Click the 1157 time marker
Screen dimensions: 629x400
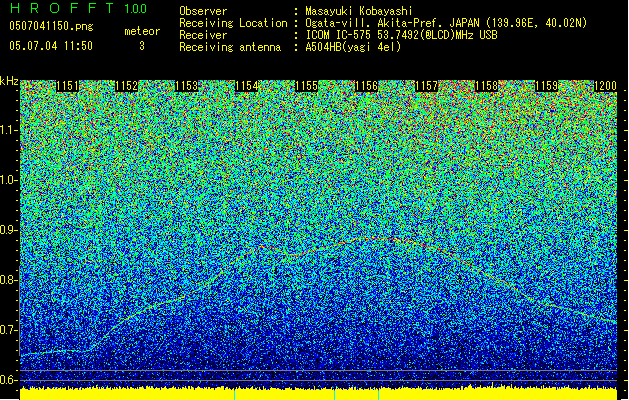(426, 86)
